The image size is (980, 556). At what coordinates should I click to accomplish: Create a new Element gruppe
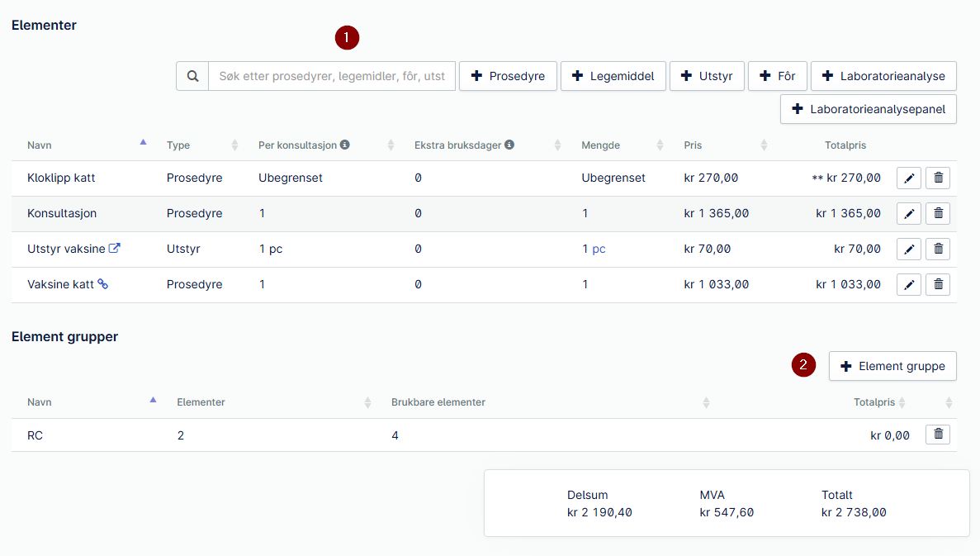[892, 366]
